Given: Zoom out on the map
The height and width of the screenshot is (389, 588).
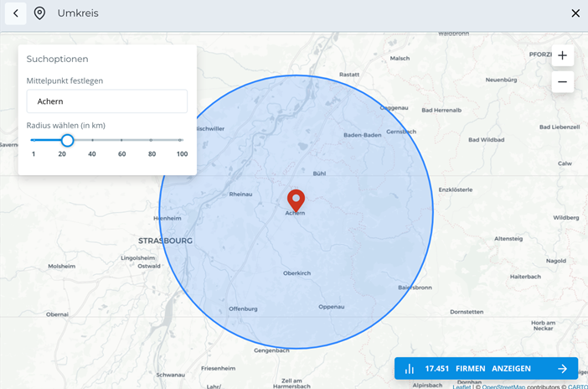Looking at the screenshot, I should coord(562,82).
